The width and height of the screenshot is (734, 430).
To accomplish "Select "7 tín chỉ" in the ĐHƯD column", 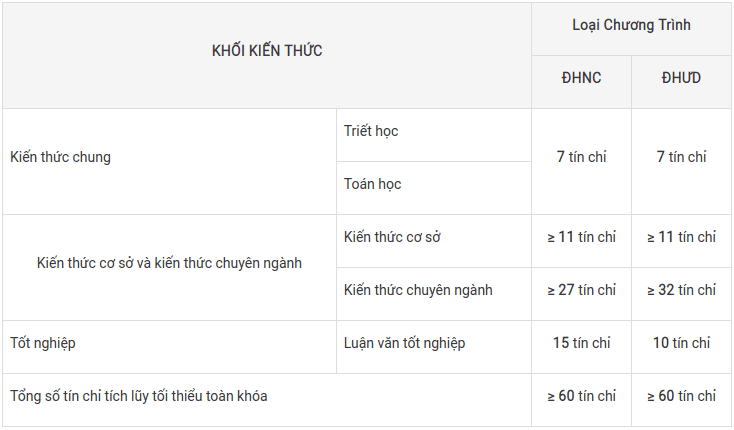I will (681, 157).
